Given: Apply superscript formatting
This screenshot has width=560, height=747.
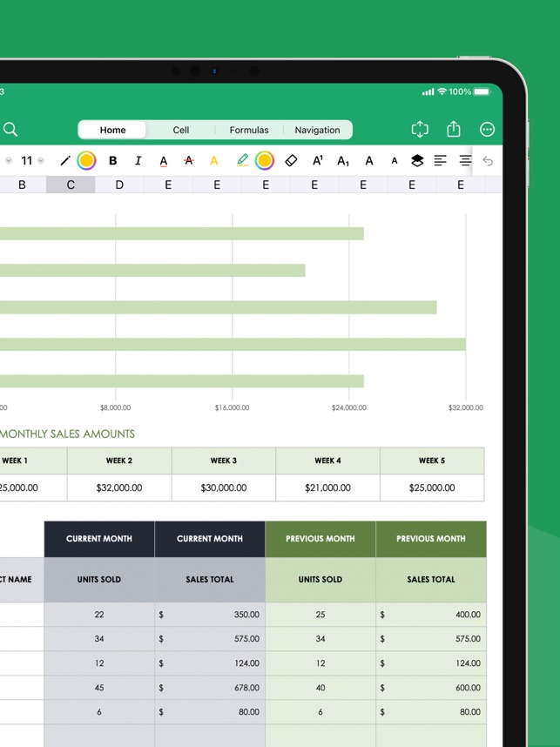Looking at the screenshot, I should (318, 160).
